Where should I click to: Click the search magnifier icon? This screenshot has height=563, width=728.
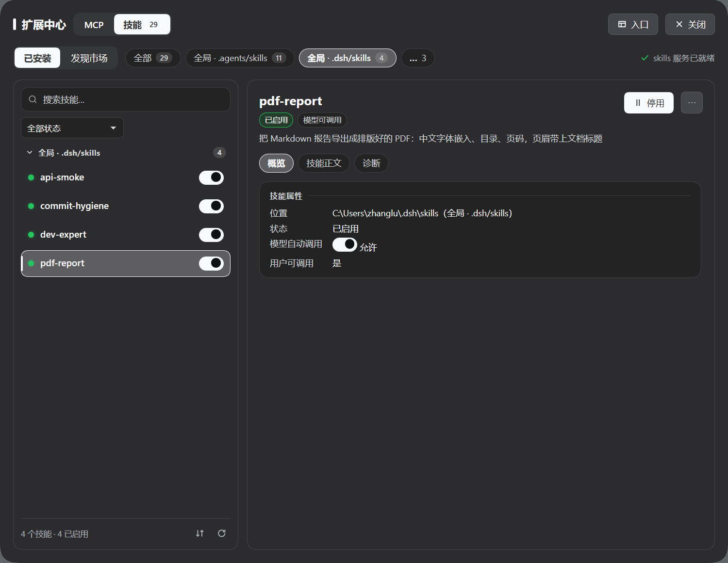click(33, 99)
